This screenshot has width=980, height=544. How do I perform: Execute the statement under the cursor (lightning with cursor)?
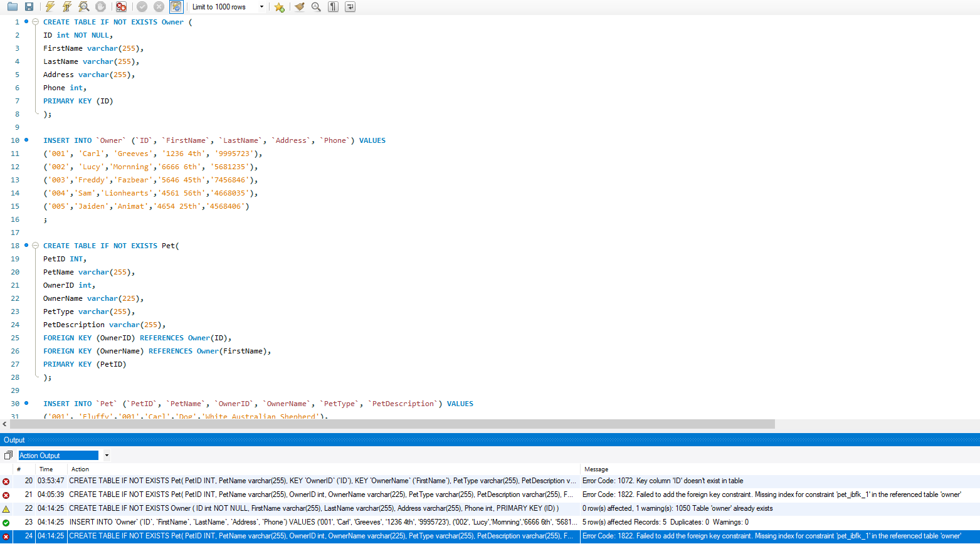pos(66,7)
